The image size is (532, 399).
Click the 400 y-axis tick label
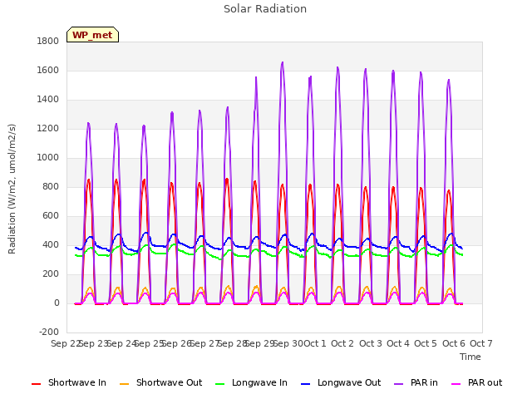pyautogui.click(x=51, y=245)
